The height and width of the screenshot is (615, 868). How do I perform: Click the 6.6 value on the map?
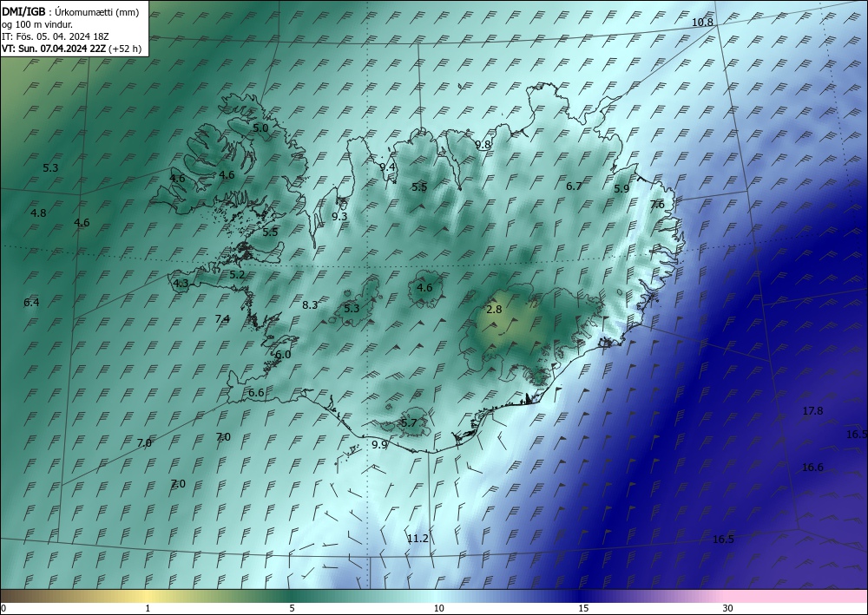tap(256, 393)
